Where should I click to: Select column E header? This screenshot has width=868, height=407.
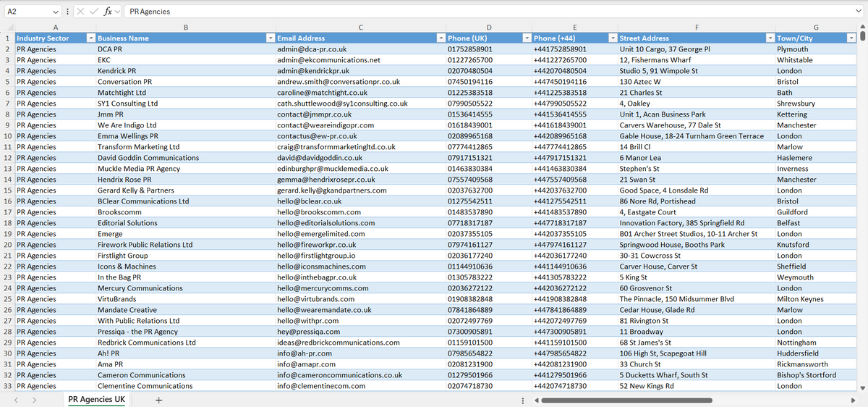click(575, 28)
